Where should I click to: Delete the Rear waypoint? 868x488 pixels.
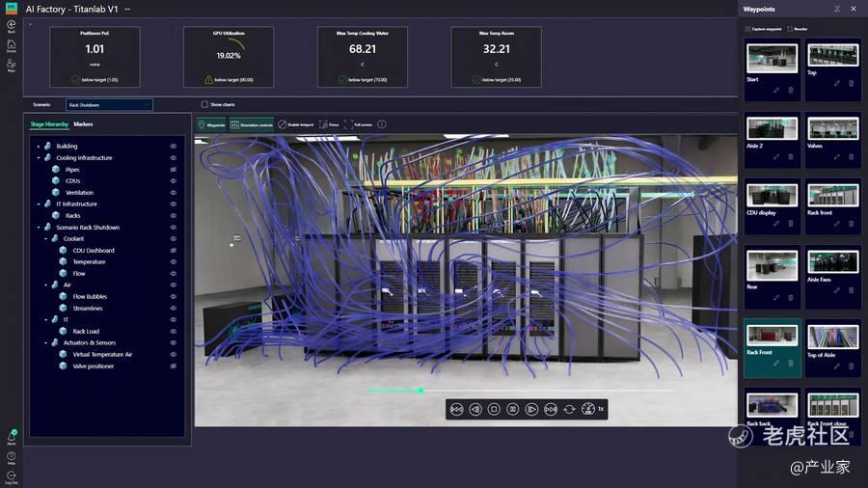point(791,298)
